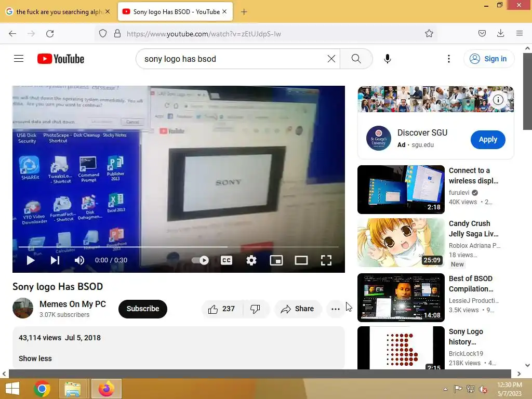
Task: Start voice search with the microphone
Action: click(388, 59)
